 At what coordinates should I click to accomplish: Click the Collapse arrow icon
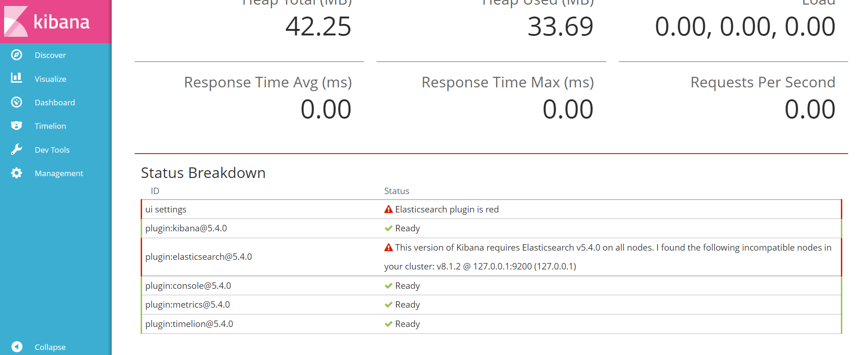pos(17,347)
